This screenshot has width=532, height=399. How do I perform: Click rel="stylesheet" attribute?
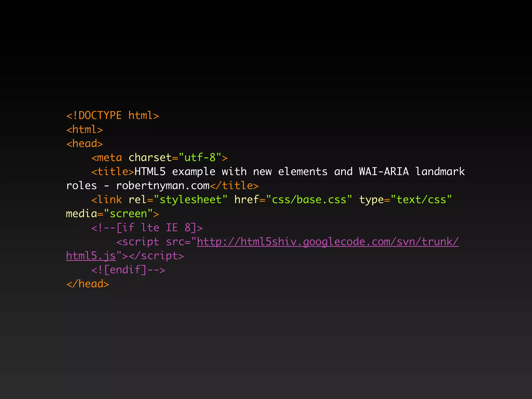point(178,200)
